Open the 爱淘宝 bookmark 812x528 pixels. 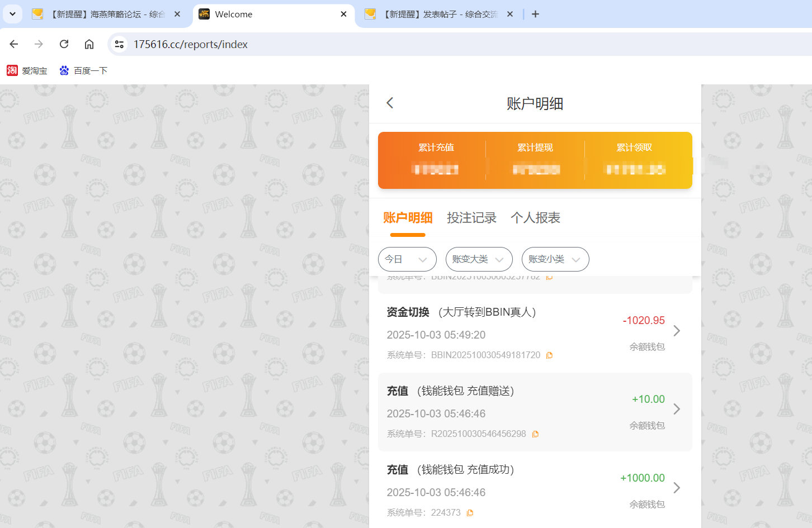(x=26, y=70)
